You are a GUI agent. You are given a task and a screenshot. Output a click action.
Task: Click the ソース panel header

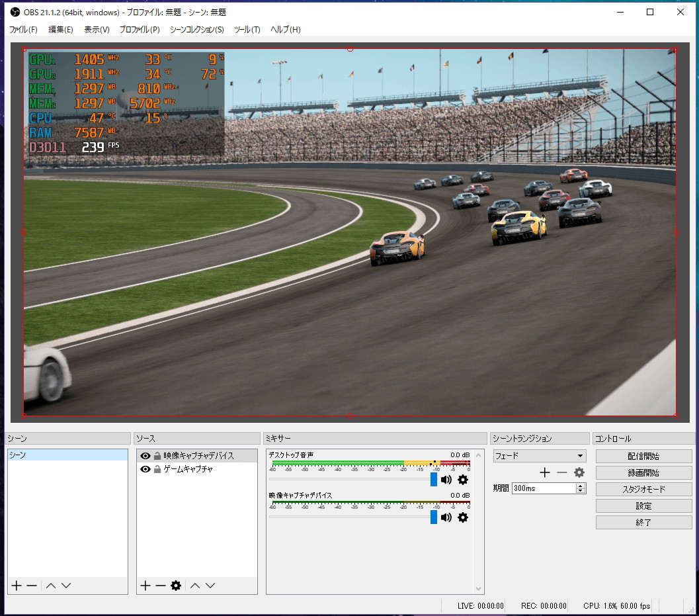pos(196,439)
